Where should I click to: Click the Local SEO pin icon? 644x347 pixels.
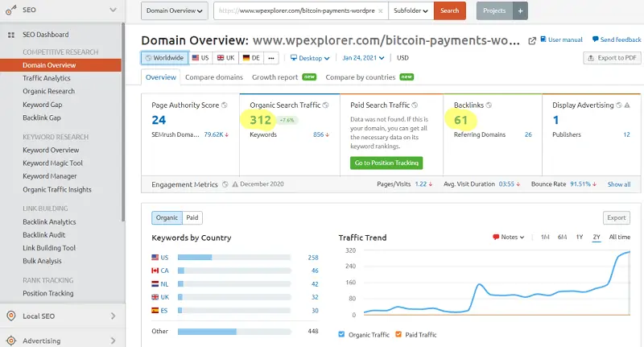point(11,316)
